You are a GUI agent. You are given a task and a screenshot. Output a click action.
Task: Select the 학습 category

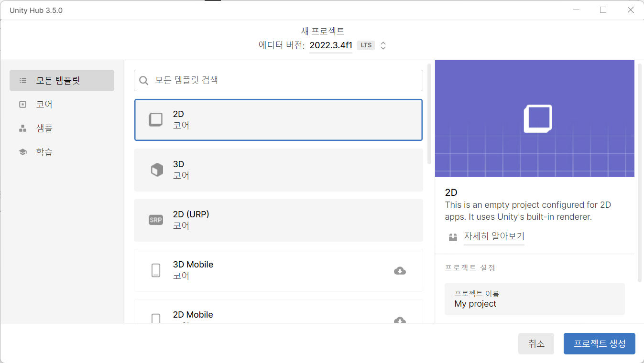click(x=62, y=152)
